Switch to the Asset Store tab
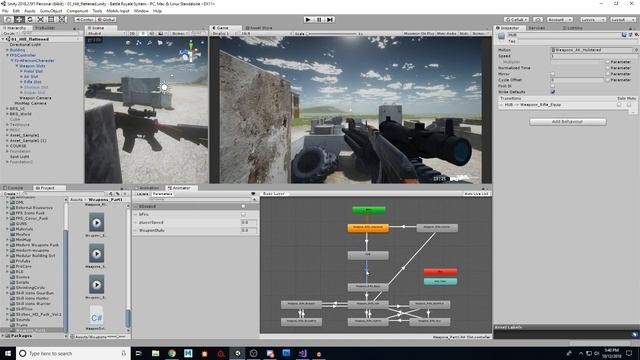The height and width of the screenshot is (360, 640). pyautogui.click(x=259, y=28)
